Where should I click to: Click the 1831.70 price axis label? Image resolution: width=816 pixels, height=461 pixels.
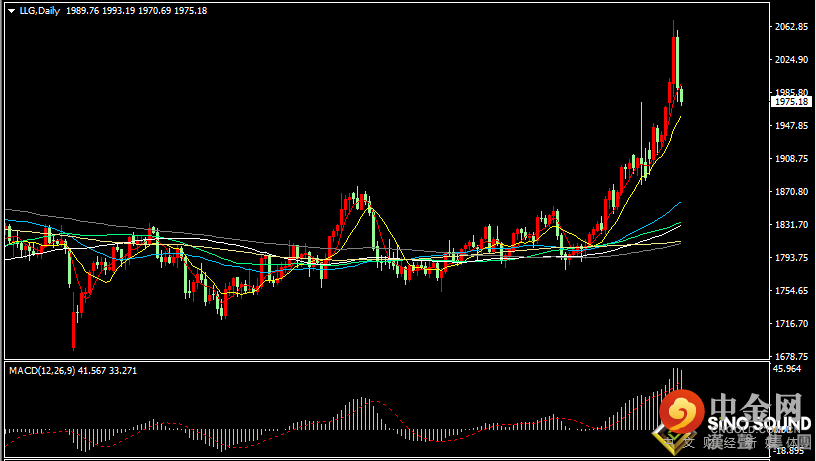click(x=791, y=224)
